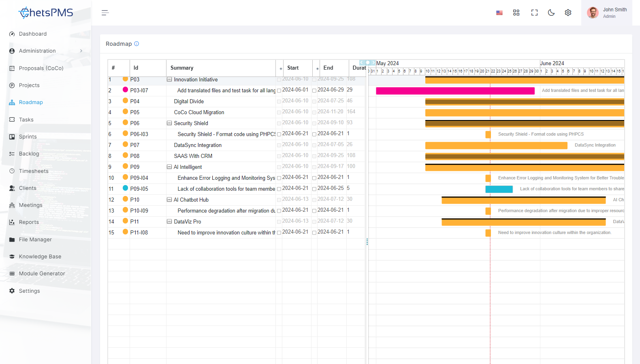Tick the start date checkbox for P03-I07

(x=279, y=91)
